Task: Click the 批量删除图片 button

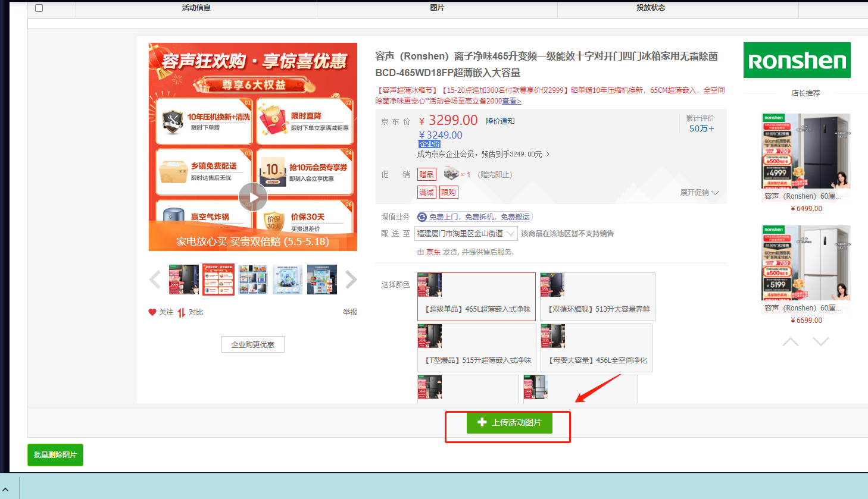Action: (55, 455)
